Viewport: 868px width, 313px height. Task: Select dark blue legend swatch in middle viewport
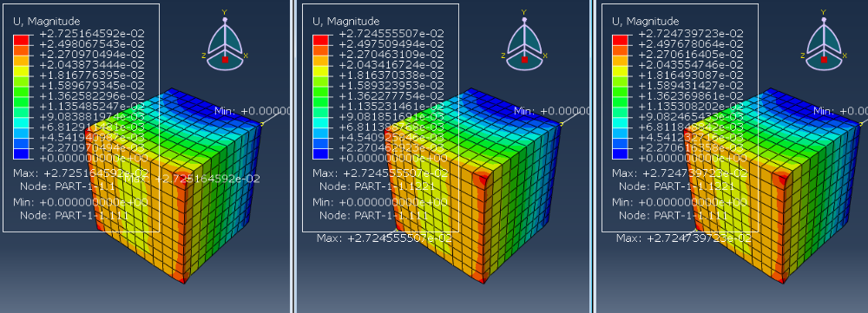click(320, 153)
